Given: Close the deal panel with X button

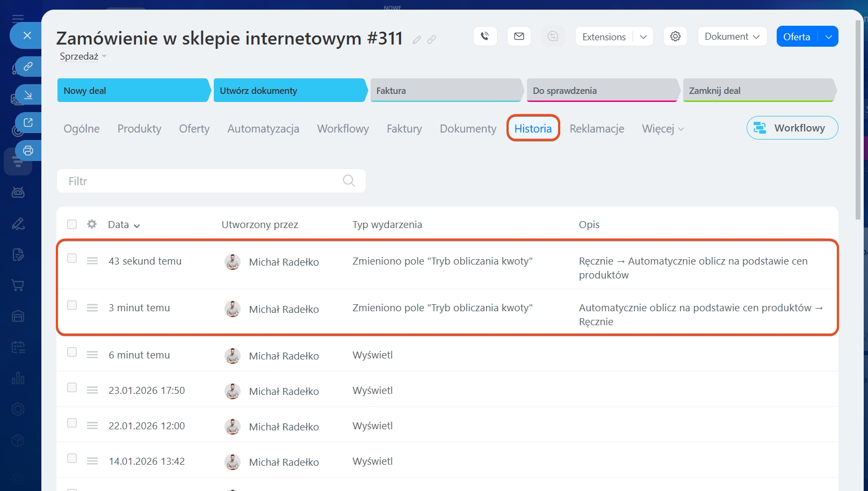Looking at the screenshot, I should tap(27, 35).
